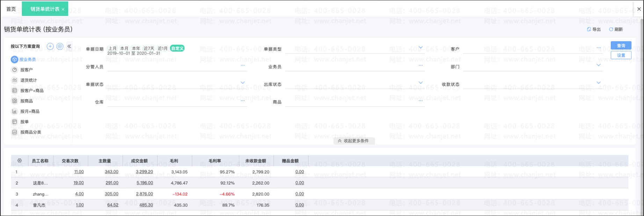644x216 pixels.
Task: Click the 交易次数 column header
Action: [70, 161]
